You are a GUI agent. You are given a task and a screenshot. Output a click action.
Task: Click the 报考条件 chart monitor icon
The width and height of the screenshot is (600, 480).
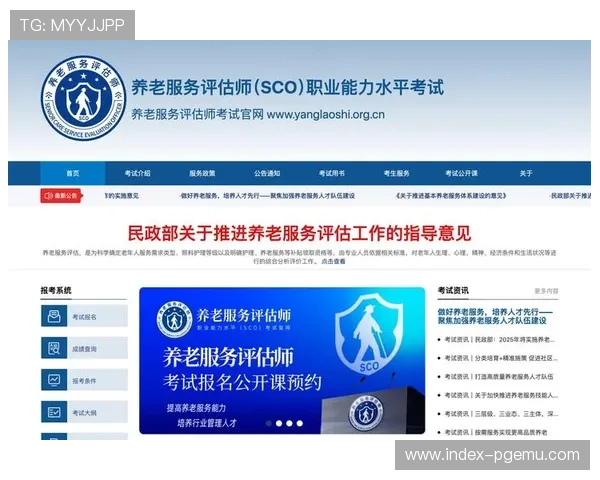pos(54,380)
